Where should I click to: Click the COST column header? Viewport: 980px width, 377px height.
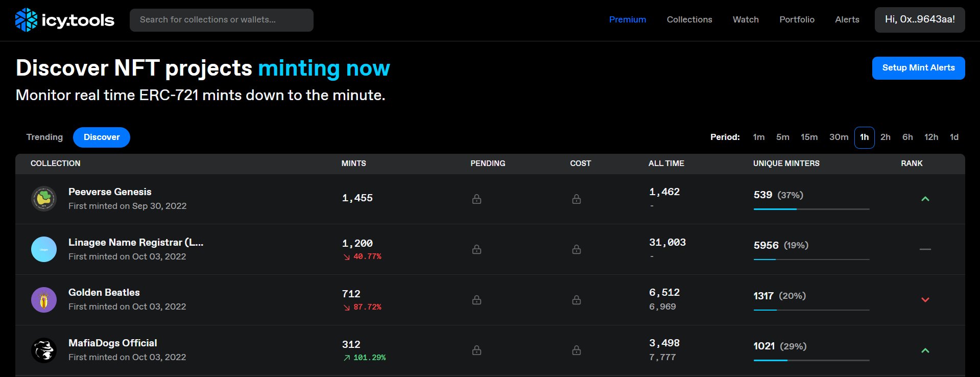(x=580, y=163)
